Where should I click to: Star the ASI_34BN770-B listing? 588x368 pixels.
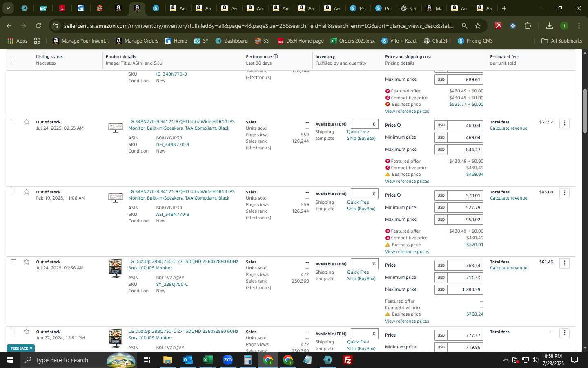pos(27,192)
